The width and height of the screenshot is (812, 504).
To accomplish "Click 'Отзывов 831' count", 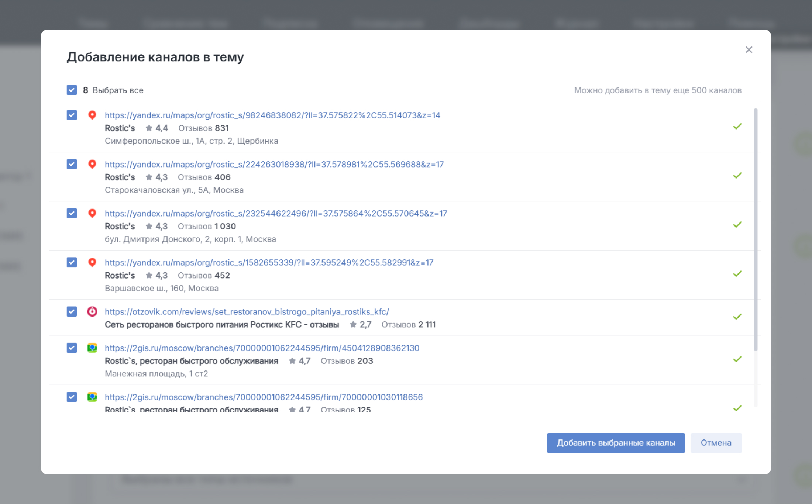I will tap(204, 128).
